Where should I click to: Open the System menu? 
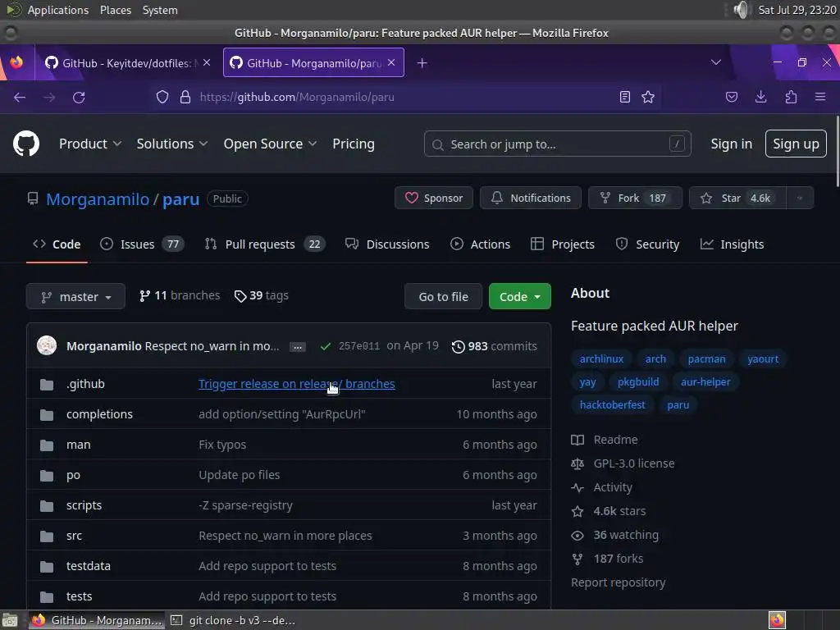160,10
